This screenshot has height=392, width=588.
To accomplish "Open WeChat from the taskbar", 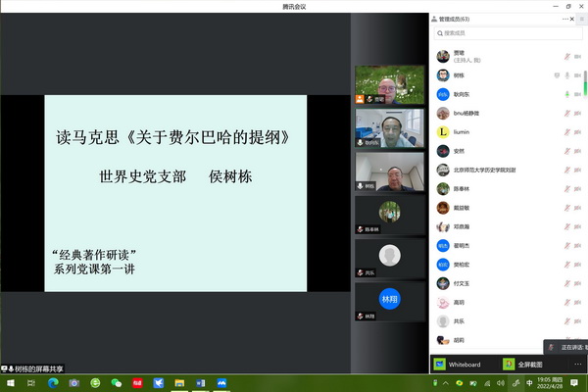I will (x=117, y=383).
